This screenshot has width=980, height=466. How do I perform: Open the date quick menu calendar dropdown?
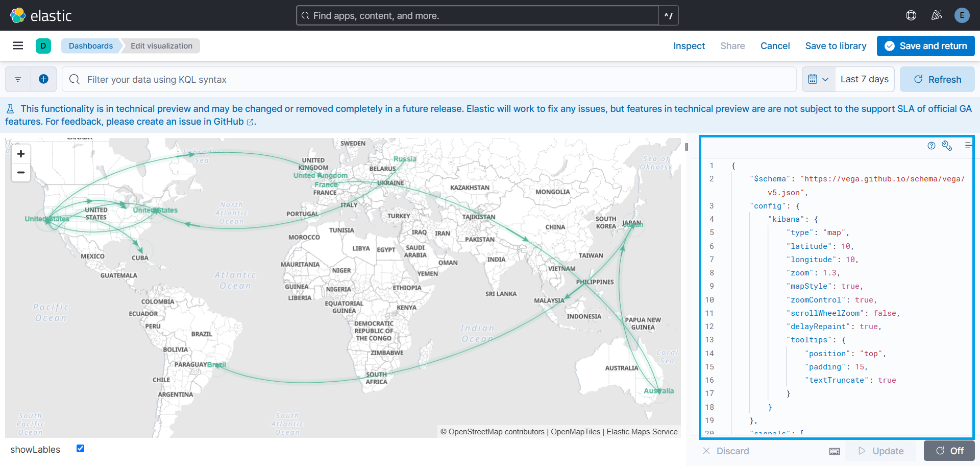click(x=818, y=79)
